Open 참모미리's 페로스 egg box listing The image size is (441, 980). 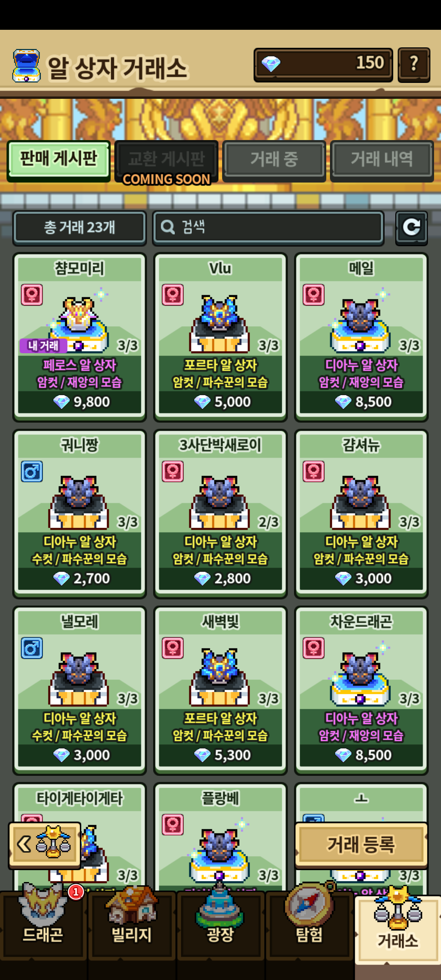(x=79, y=336)
